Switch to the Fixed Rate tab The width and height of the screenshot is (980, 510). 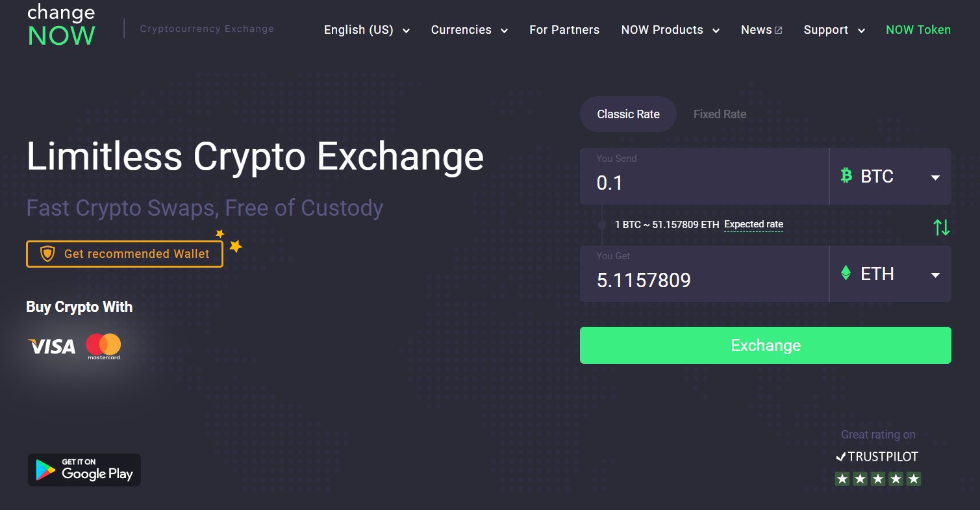point(720,114)
